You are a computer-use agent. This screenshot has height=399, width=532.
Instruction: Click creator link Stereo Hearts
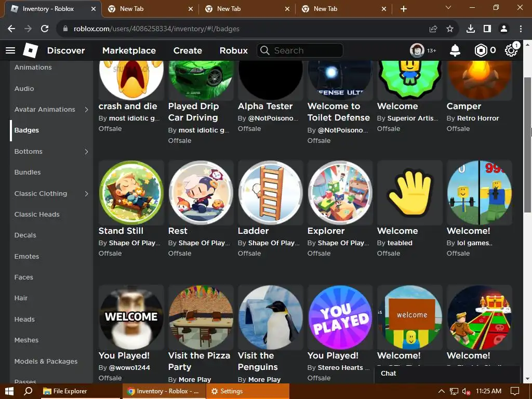pyautogui.click(x=343, y=367)
